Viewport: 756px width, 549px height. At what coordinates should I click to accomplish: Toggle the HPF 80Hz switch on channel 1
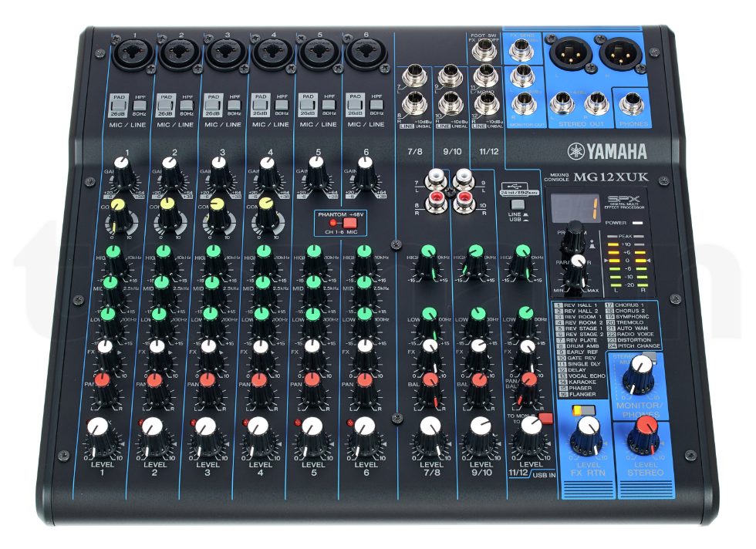coord(140,105)
